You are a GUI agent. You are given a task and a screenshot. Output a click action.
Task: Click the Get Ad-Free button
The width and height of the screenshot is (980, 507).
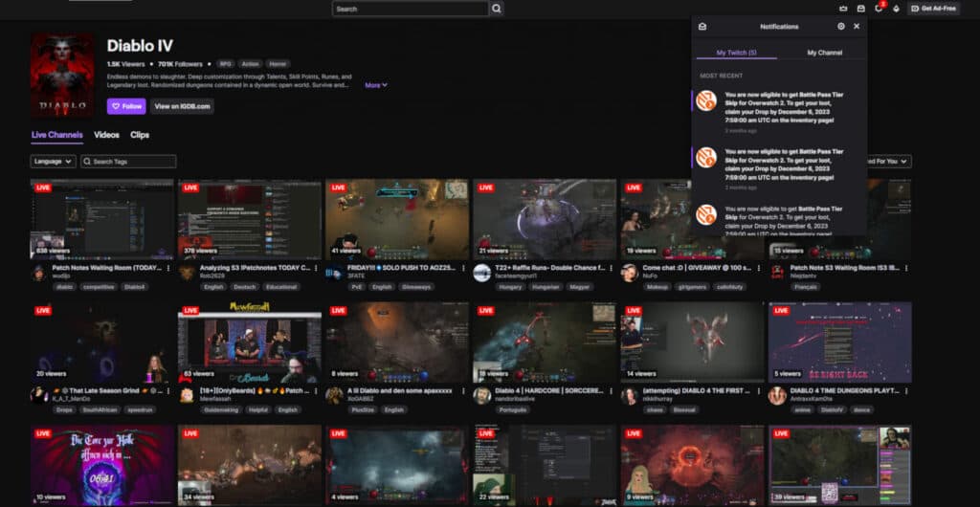(934, 9)
